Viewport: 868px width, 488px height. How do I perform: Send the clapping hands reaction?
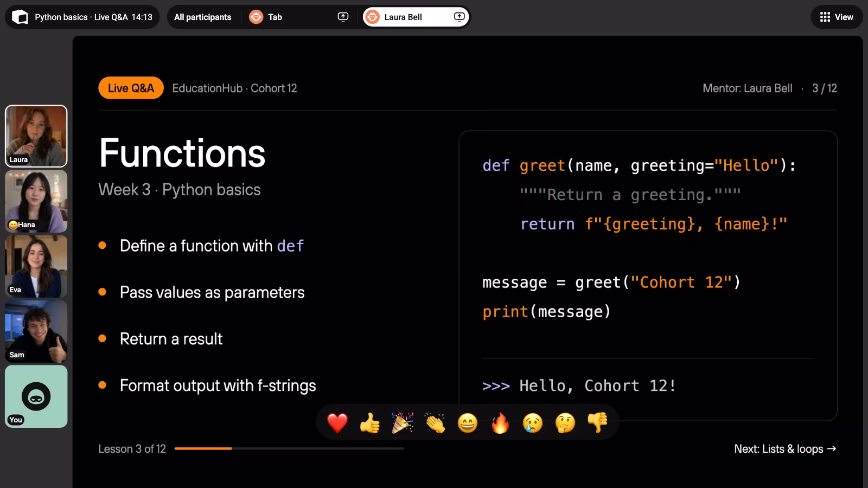(435, 422)
